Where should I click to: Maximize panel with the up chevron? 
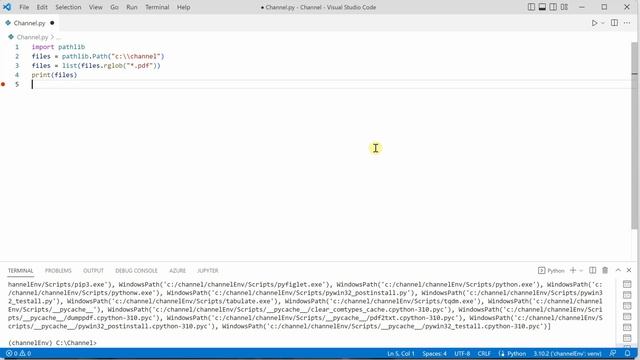tap(618, 270)
